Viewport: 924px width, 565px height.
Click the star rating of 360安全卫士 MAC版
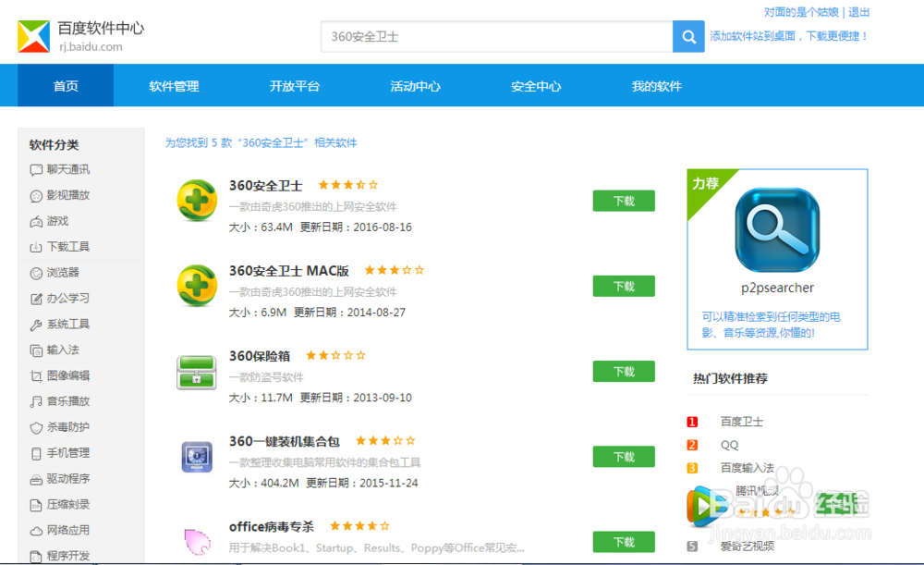tap(395, 270)
